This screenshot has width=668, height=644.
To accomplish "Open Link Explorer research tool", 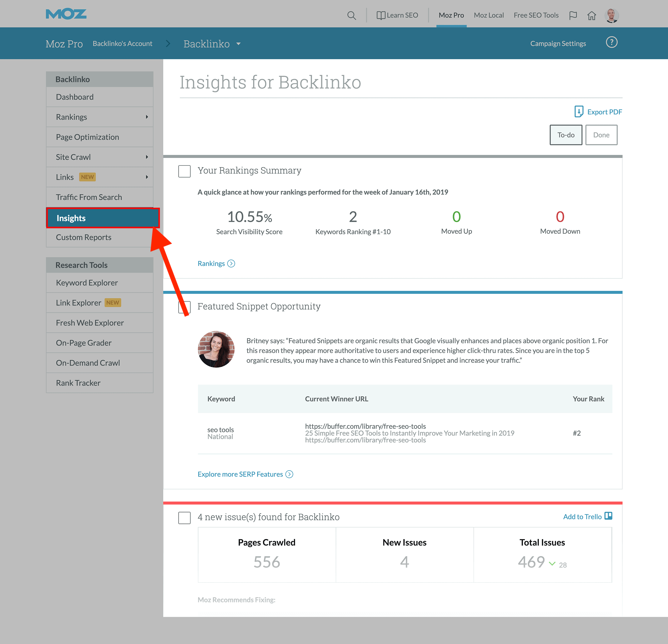I will click(x=99, y=303).
